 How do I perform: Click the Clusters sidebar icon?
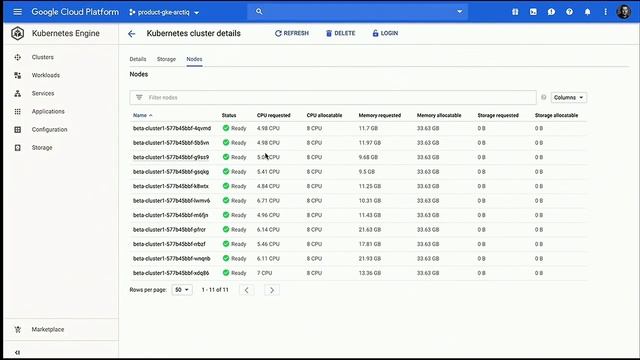click(18, 57)
